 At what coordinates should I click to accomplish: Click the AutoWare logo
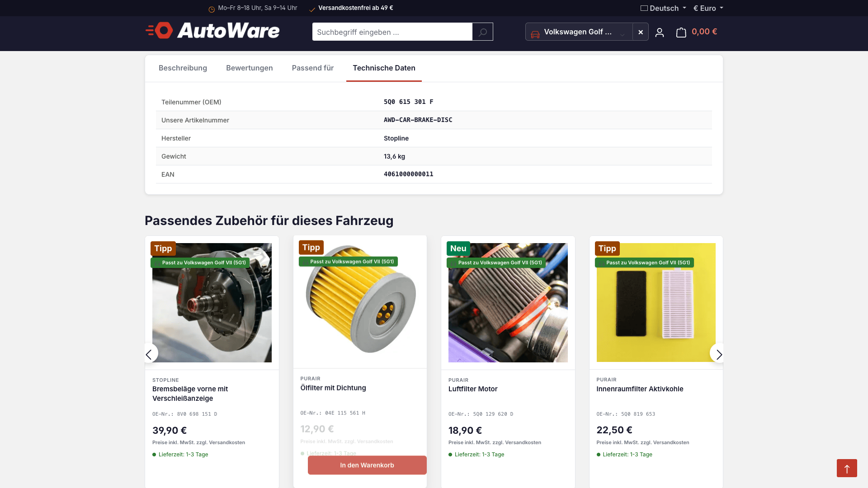[x=212, y=31]
